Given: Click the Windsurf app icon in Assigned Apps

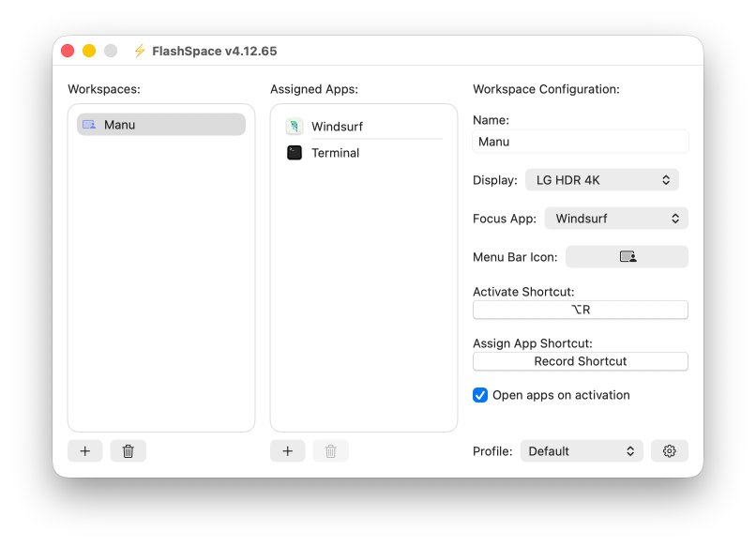Looking at the screenshot, I should point(295,127).
